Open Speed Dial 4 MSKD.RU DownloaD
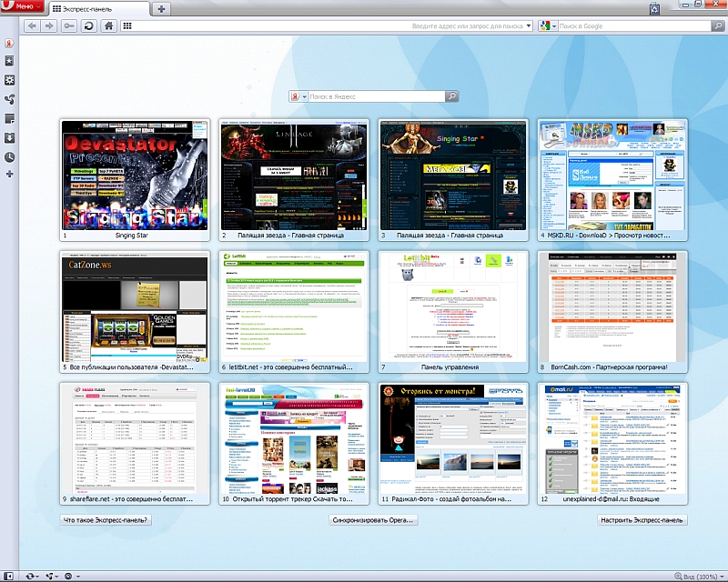The image size is (728, 582). click(612, 180)
